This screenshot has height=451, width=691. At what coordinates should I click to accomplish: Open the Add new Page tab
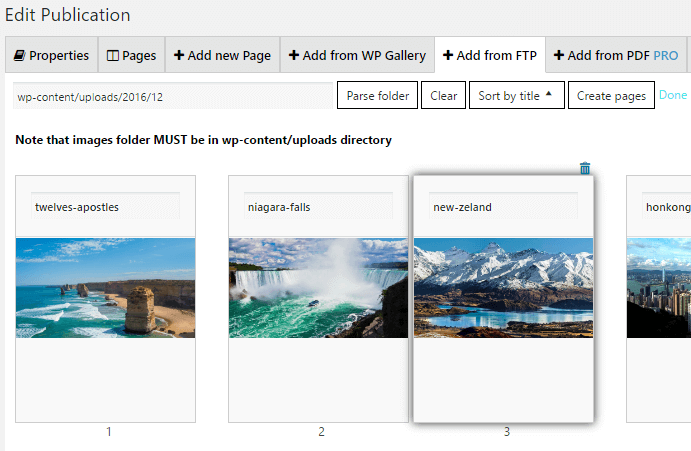point(223,55)
